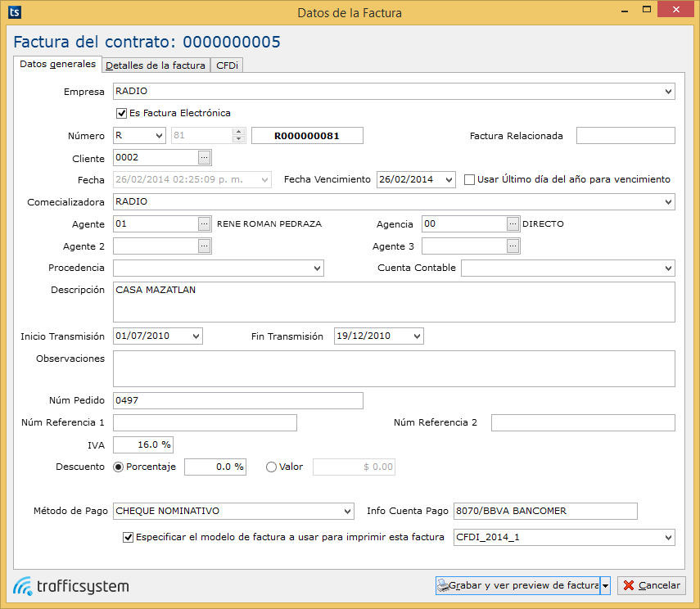Click the Núm Pedido field
Viewport: 700px width, 609px height.
coord(238,400)
